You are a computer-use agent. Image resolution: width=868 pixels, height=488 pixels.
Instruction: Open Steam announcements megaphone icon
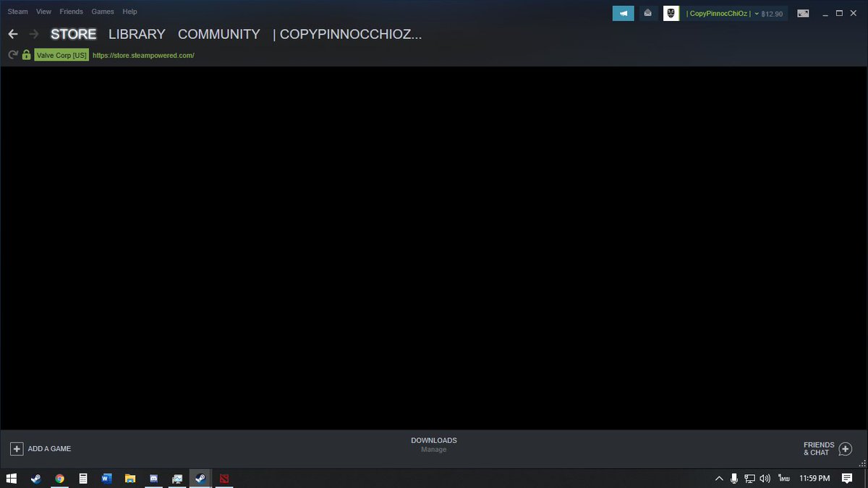[x=624, y=13]
